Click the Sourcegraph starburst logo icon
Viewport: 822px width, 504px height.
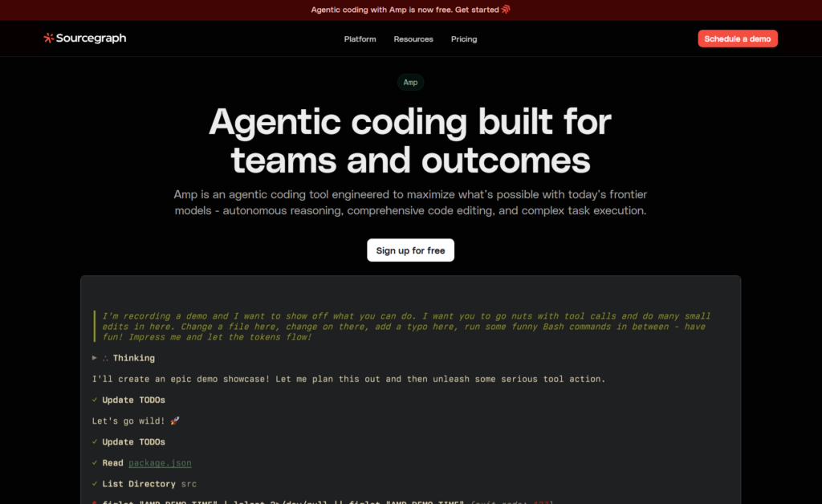[x=47, y=38]
